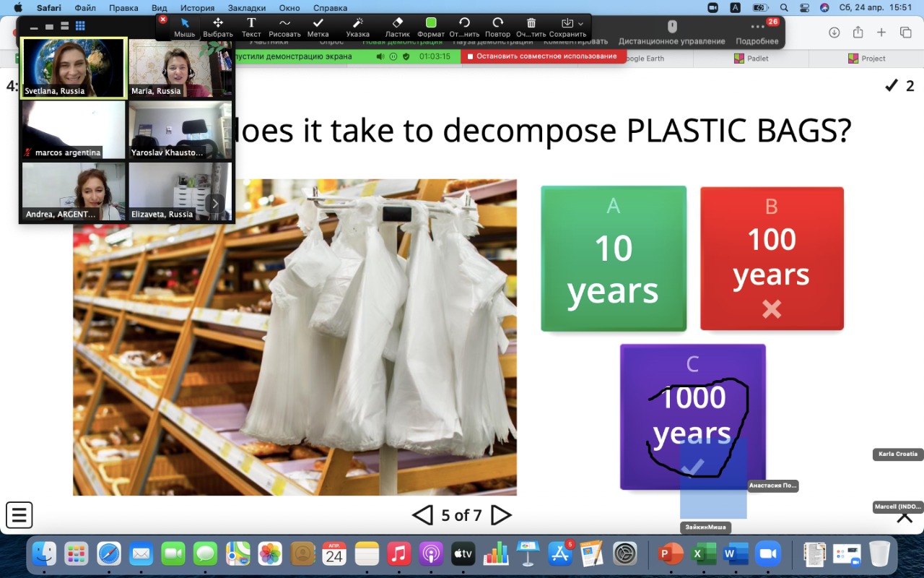Select the Mouse tool in the annotation toolbar
The height and width of the screenshot is (578, 924).
click(185, 27)
